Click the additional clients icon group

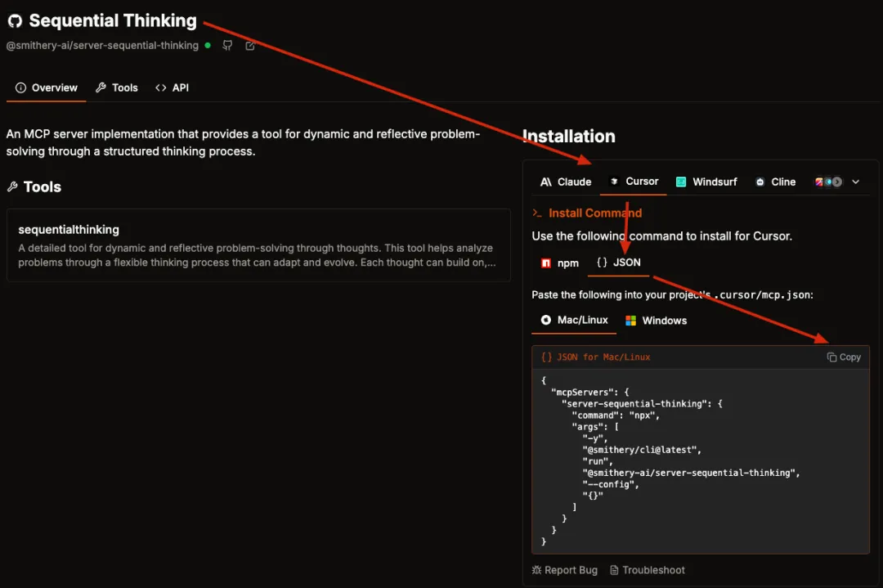pyautogui.click(x=828, y=182)
